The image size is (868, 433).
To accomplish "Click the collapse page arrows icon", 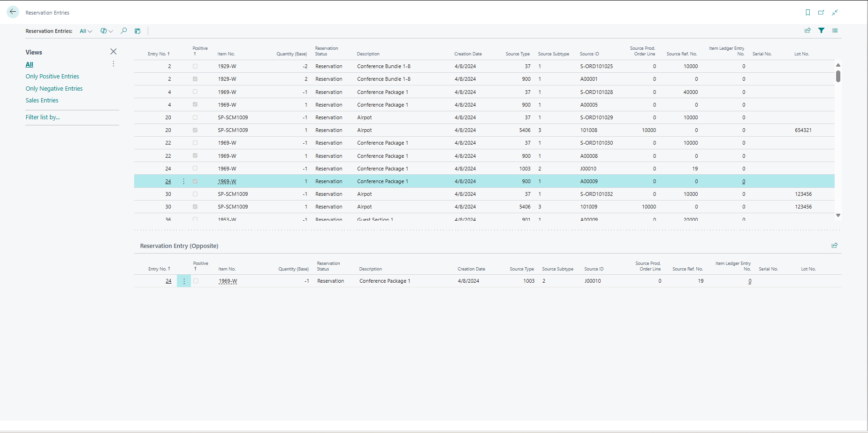I will click(x=835, y=13).
